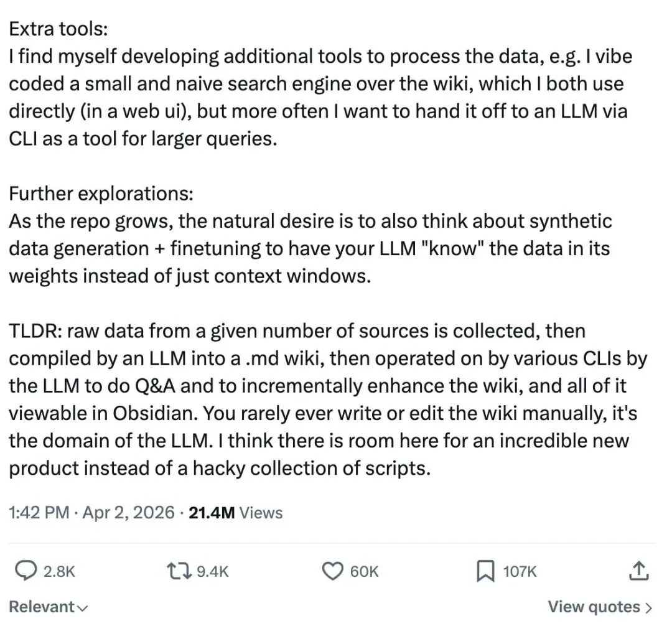Image resolution: width=672 pixels, height=626 pixels.
Task: Click the 9.4K reposts count
Action: (213, 572)
